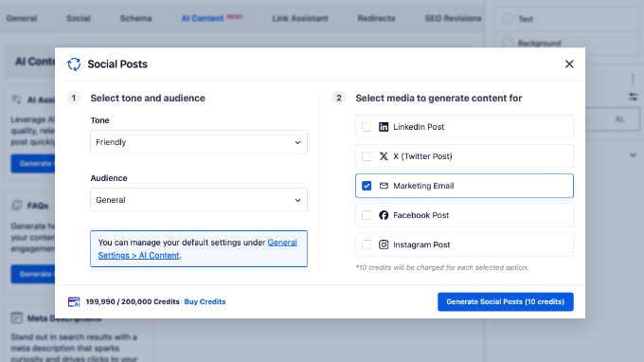
Task: Open the SEO Revisions tab
Action: coord(453,19)
